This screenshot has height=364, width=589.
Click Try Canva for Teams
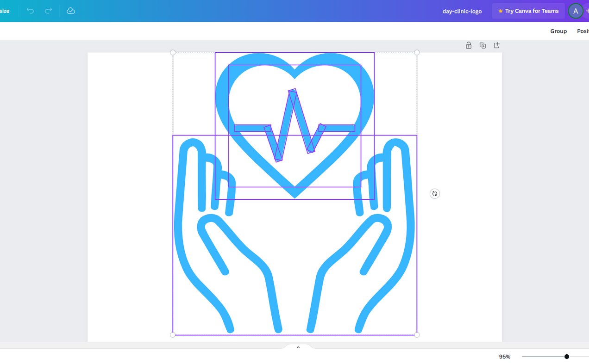(x=528, y=11)
